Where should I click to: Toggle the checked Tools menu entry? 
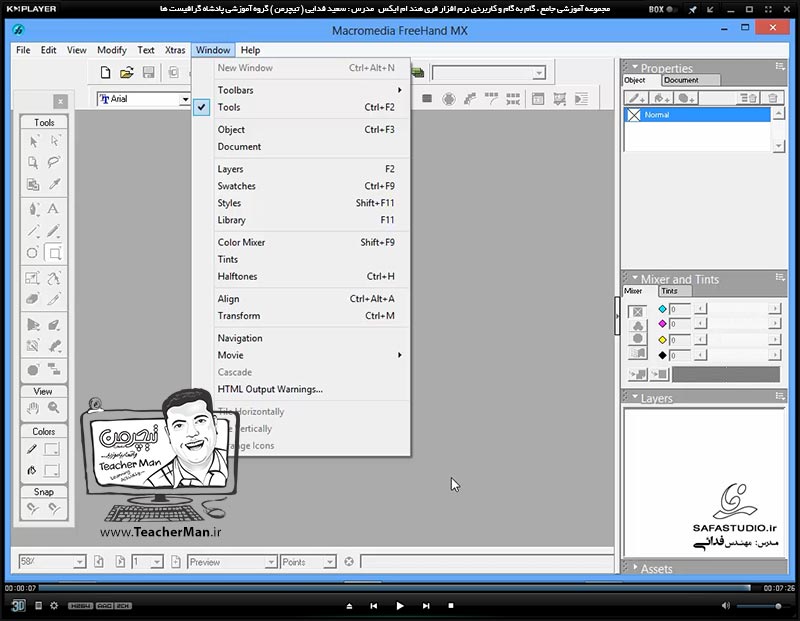pyautogui.click(x=301, y=107)
